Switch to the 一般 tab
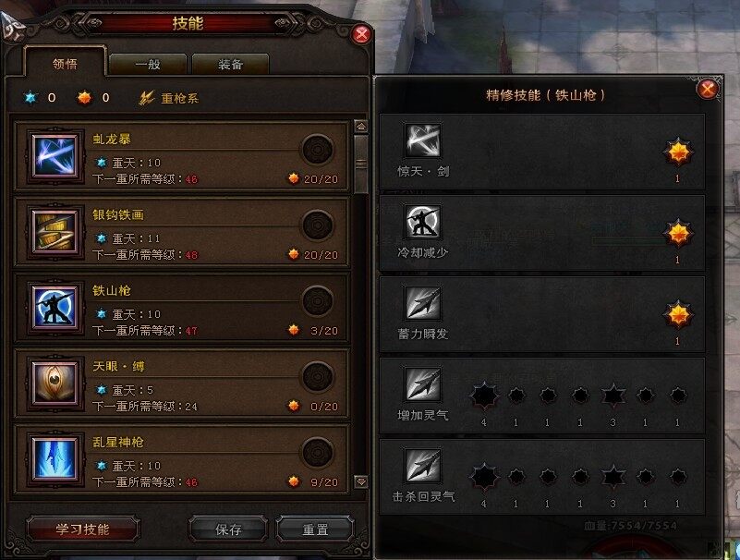This screenshot has height=560, width=740. pyautogui.click(x=148, y=64)
